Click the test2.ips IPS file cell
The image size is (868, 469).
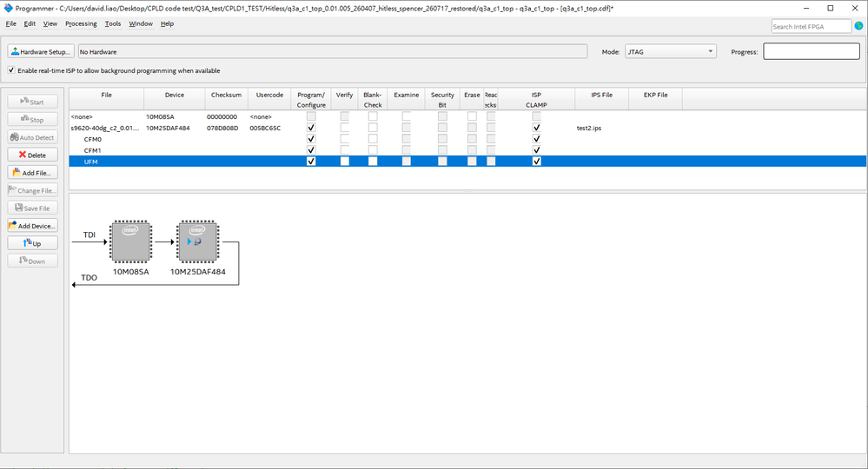tap(589, 128)
